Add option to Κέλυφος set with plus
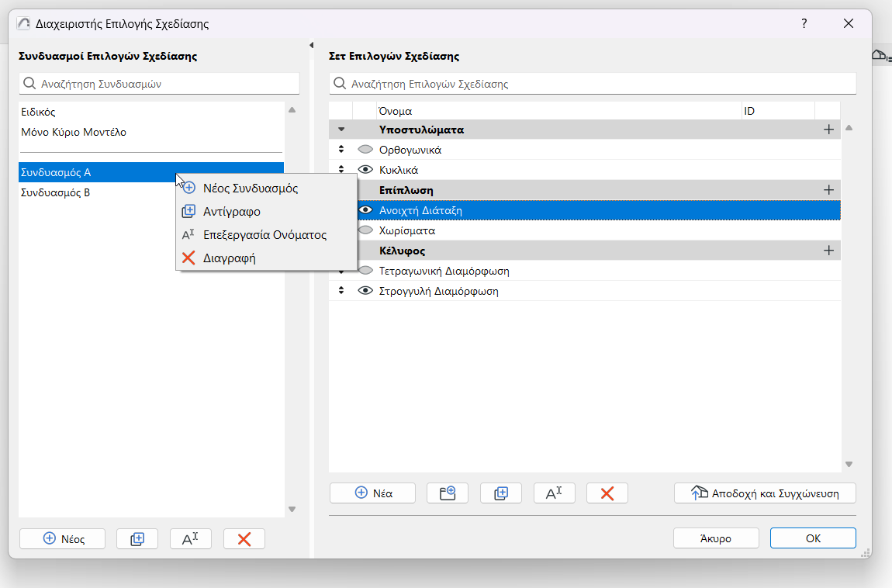 [x=828, y=251]
